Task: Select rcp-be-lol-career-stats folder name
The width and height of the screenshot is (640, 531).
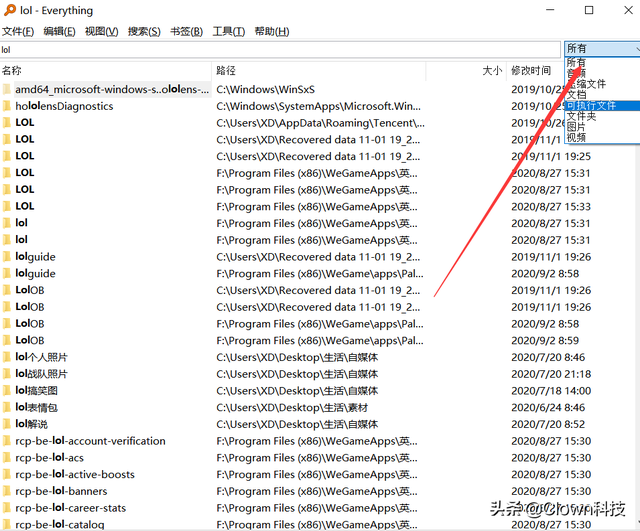Action: click(71, 508)
